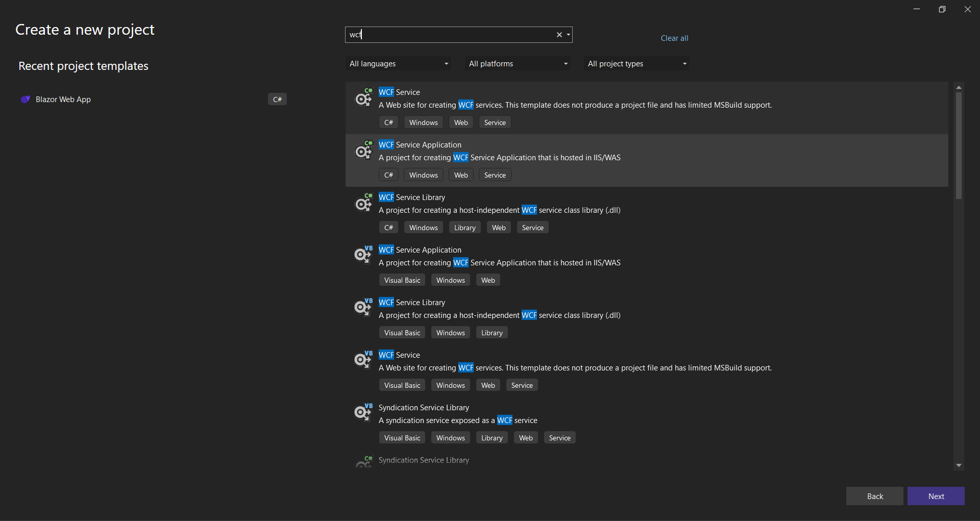The image size is (980, 521).
Task: Click Visual Basic tag under Syndication Service Library
Action: click(402, 438)
